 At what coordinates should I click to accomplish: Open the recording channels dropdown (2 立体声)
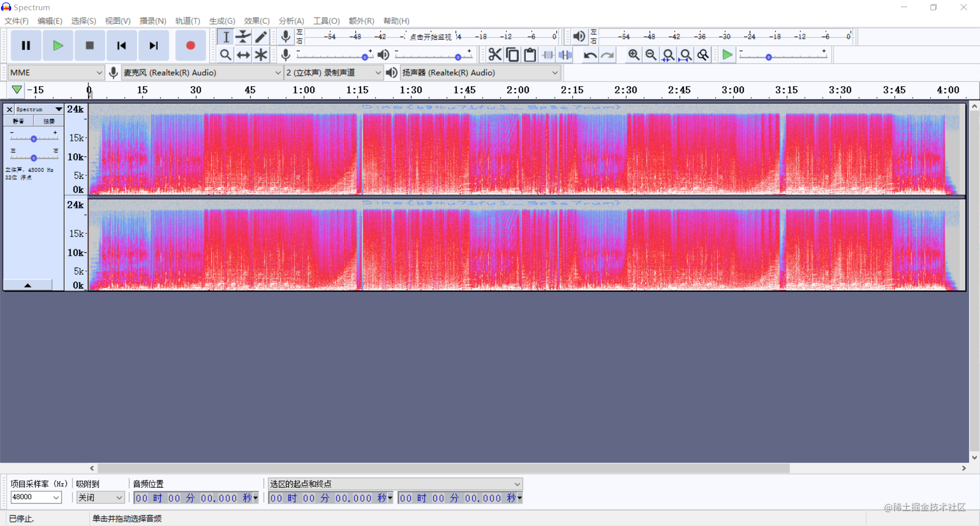(x=334, y=73)
